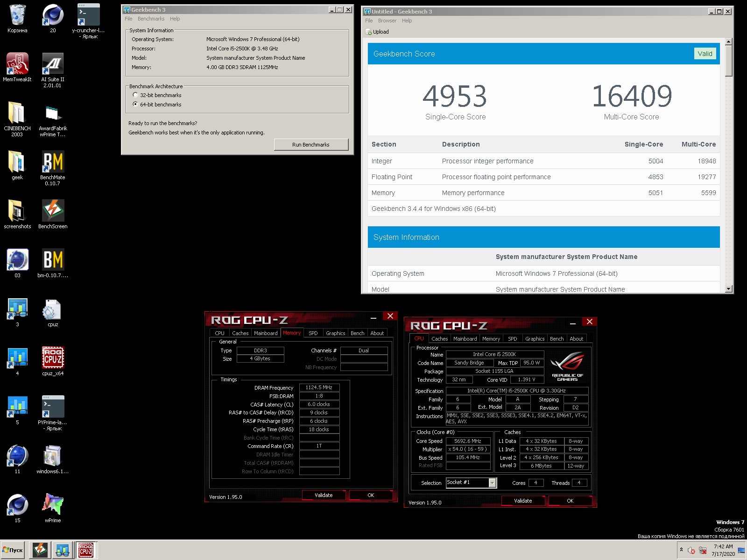Open Graphics tab in right CPU-Z window
This screenshot has height=560, width=747.
535,339
